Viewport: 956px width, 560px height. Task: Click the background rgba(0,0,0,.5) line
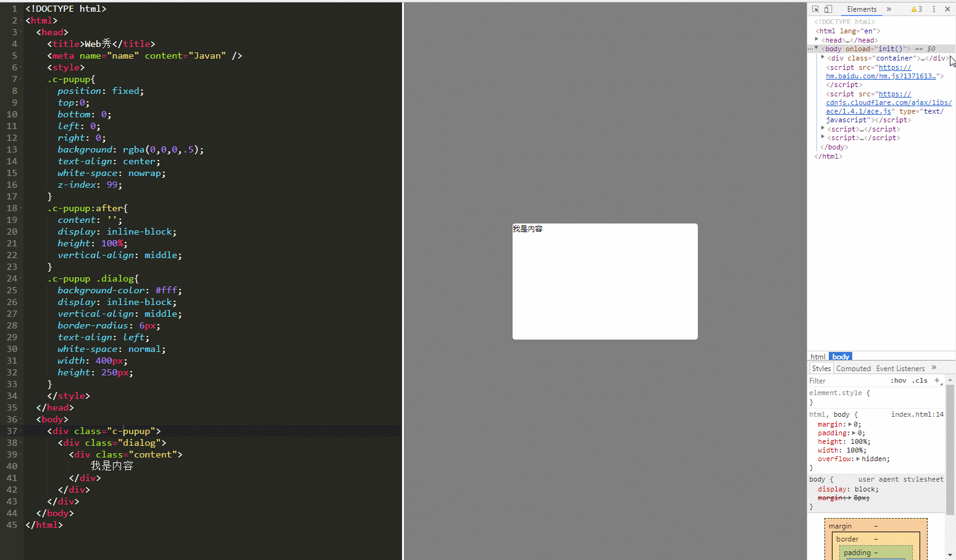click(x=130, y=149)
